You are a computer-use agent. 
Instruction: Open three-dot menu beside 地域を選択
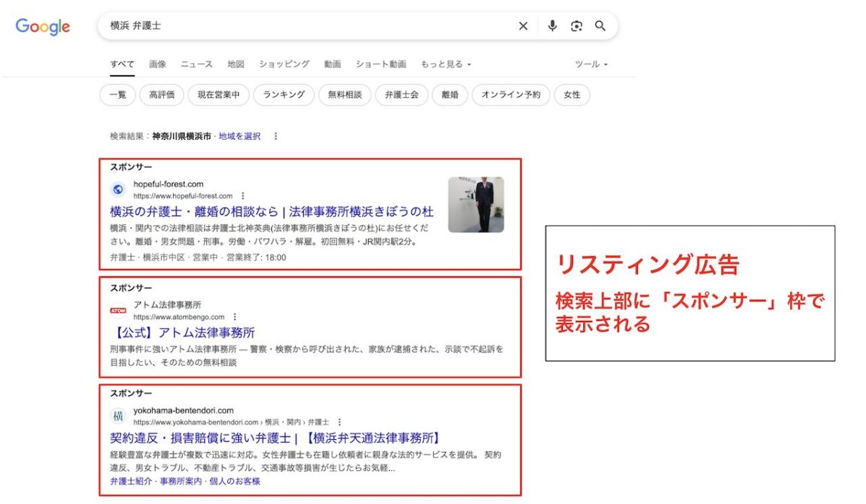click(275, 136)
